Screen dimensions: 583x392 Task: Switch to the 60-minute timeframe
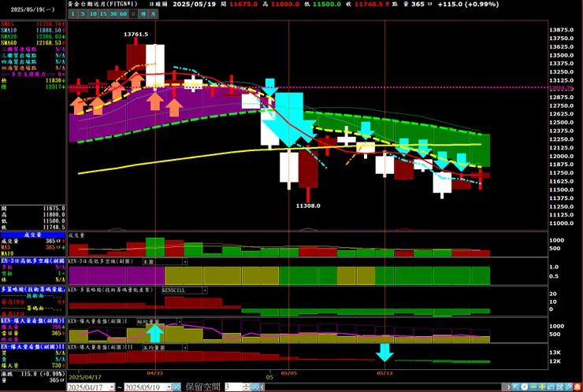coord(123,14)
